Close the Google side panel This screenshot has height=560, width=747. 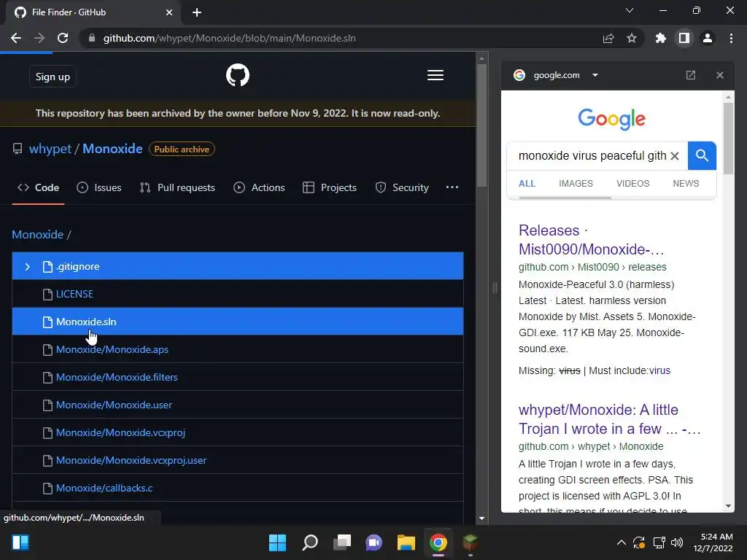click(720, 75)
